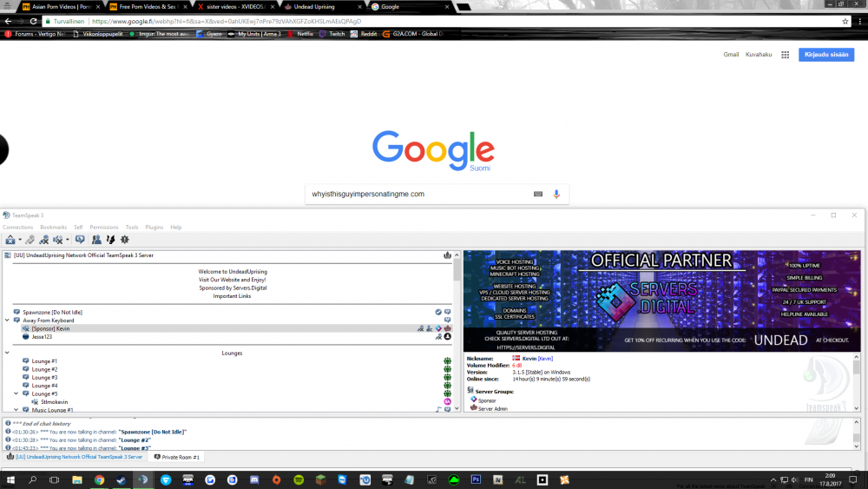Select user Jesse123 in channel tree
This screenshot has height=489, width=868.
click(43, 336)
